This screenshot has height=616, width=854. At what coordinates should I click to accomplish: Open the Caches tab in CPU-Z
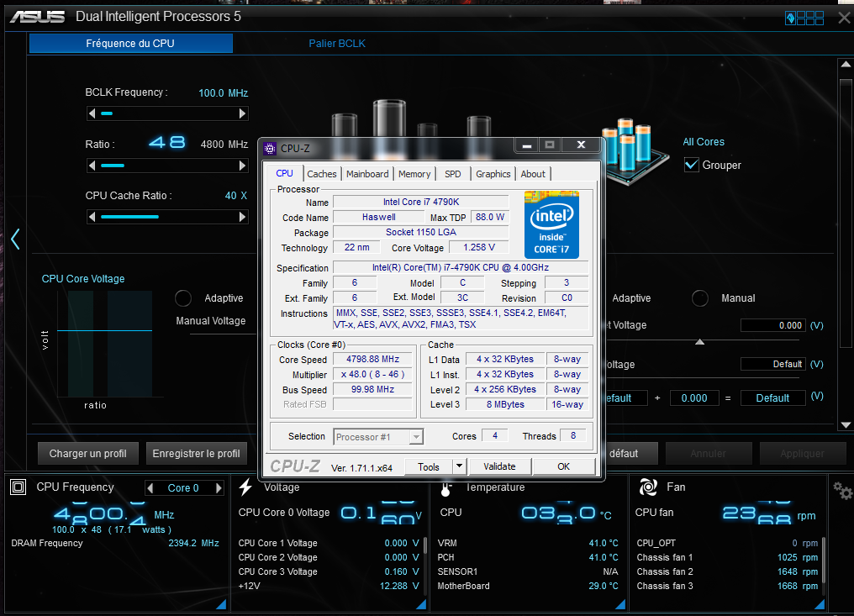tap(322, 174)
